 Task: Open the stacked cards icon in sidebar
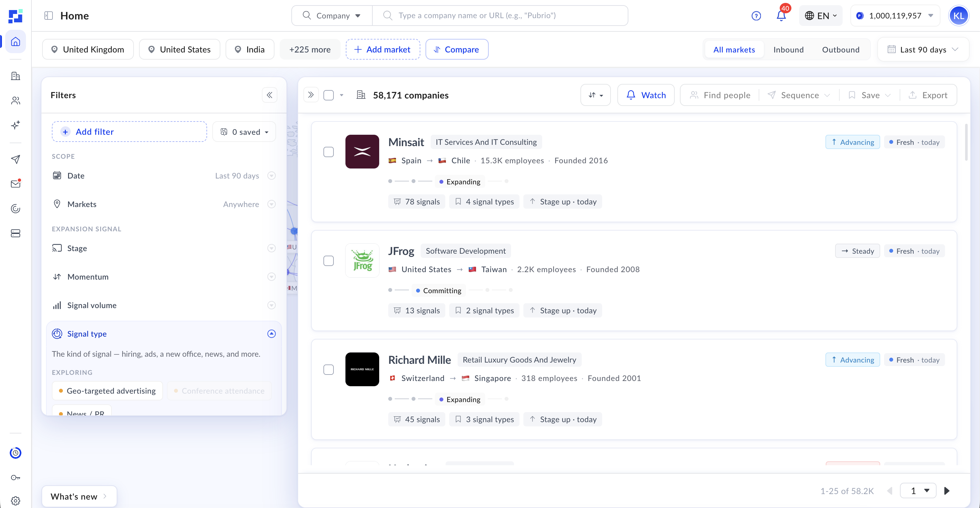[x=16, y=233]
